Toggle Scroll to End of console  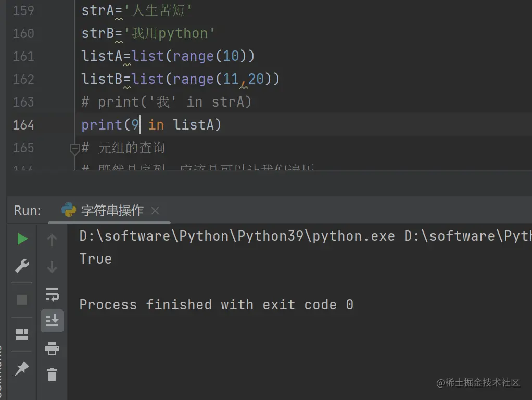[52, 321]
